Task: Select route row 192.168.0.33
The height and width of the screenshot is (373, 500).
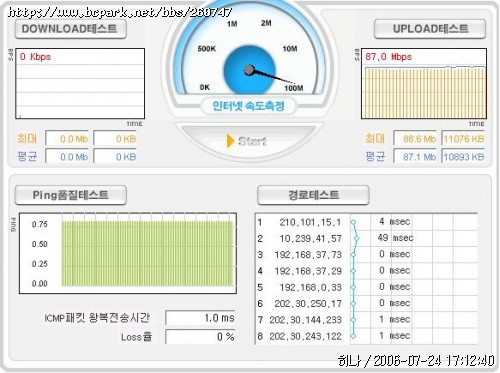Action: tap(366, 287)
